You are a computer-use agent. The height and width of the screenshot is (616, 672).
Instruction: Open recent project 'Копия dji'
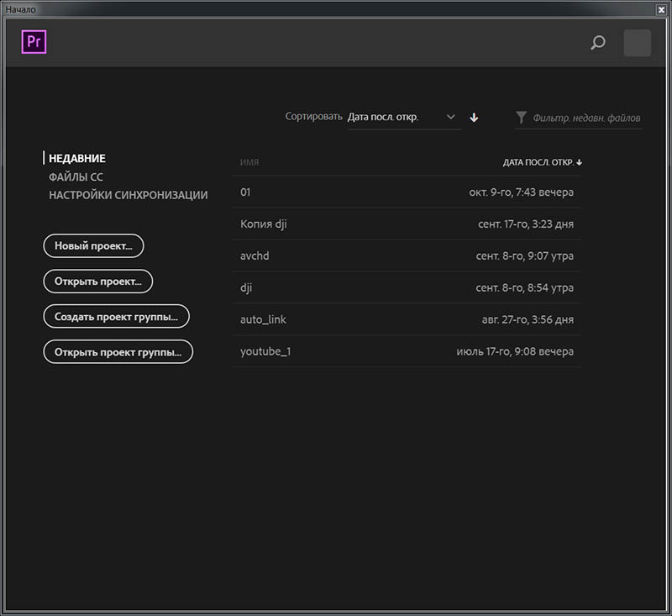tap(264, 224)
